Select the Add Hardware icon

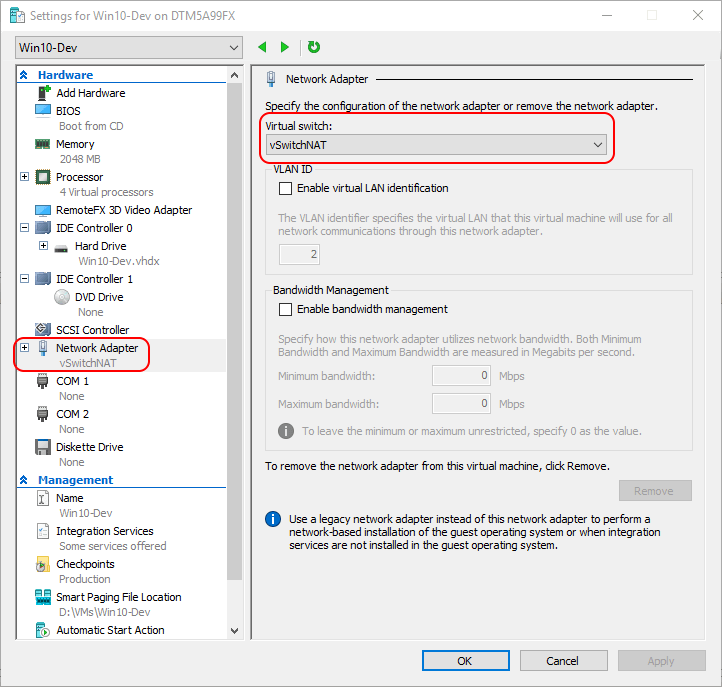point(43,93)
